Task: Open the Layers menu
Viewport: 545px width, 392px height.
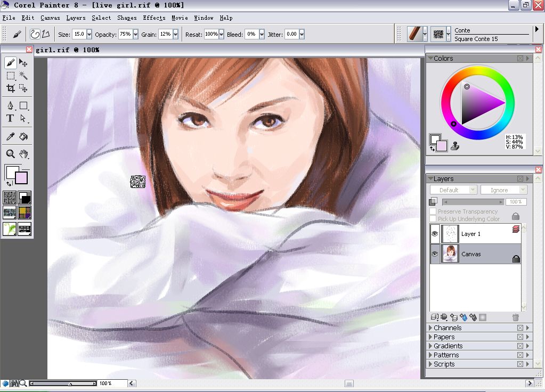Action: 76,18
